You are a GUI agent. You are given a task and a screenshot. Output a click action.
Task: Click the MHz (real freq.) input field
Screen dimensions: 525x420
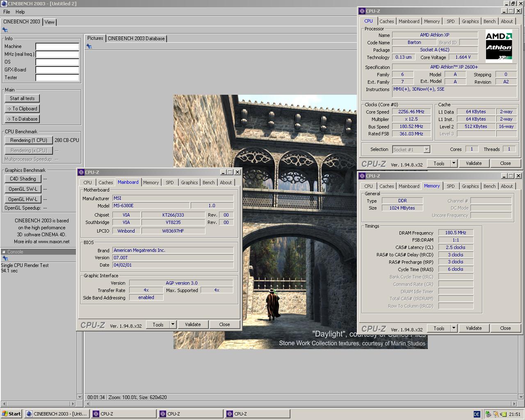tap(57, 54)
